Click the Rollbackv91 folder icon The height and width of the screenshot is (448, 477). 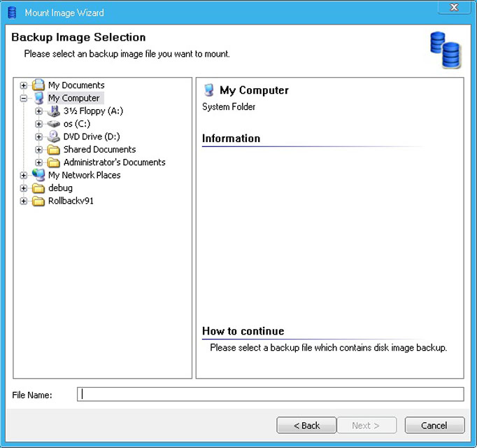click(38, 201)
